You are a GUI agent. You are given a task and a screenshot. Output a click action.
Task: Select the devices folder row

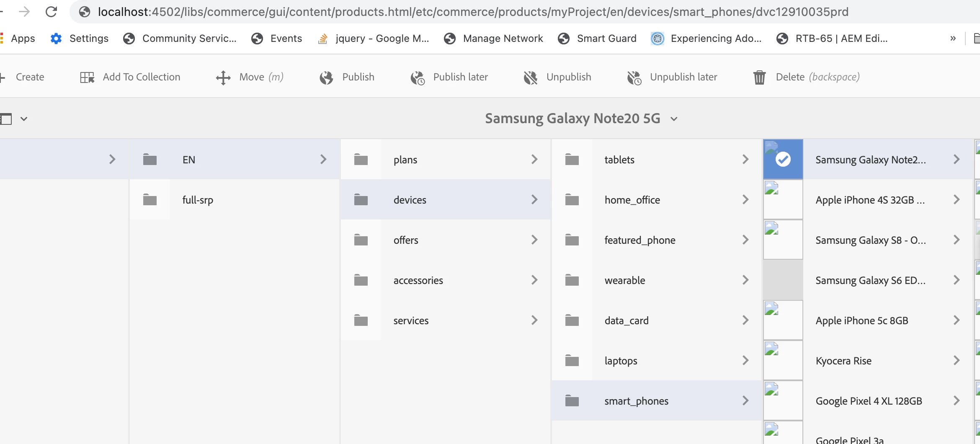[x=446, y=199]
